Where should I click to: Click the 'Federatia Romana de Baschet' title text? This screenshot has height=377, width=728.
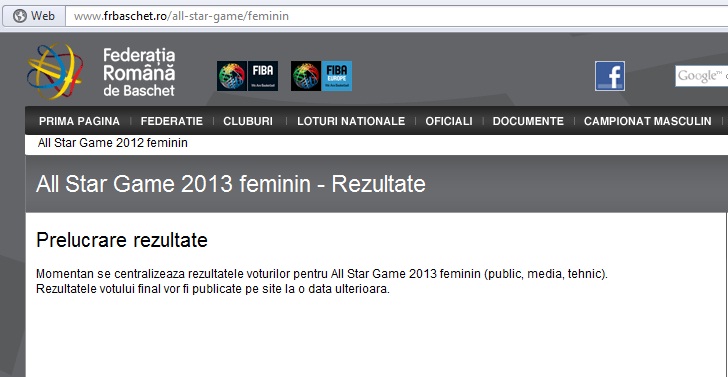tap(139, 72)
